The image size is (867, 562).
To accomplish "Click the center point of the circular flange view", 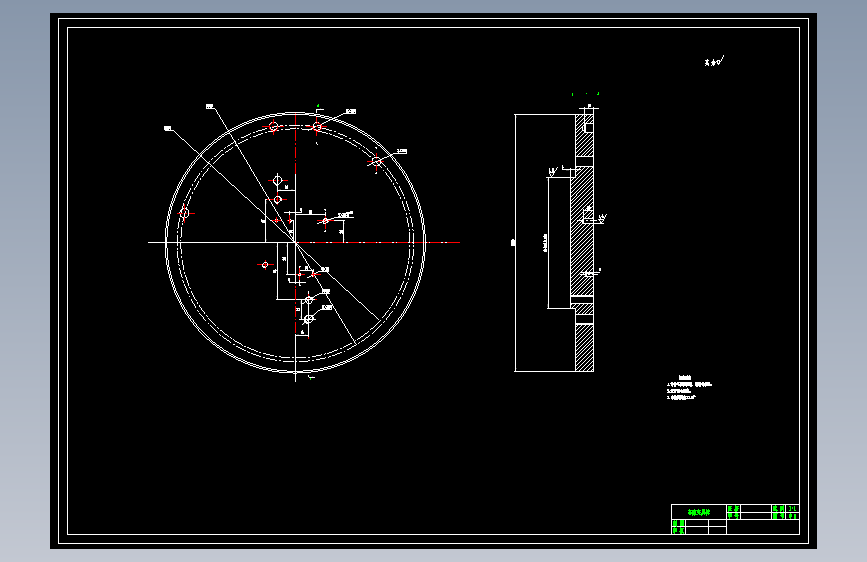I will tap(295, 242).
